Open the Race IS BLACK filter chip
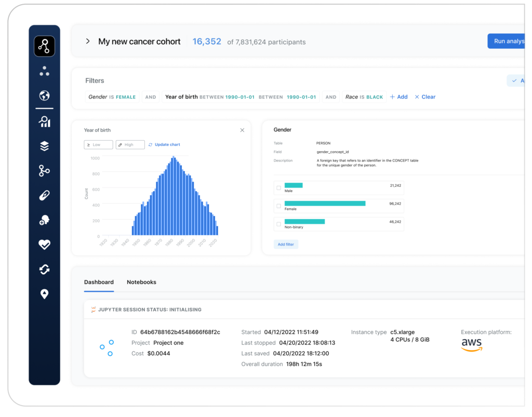Viewport: 532px width, 417px height. tap(364, 97)
